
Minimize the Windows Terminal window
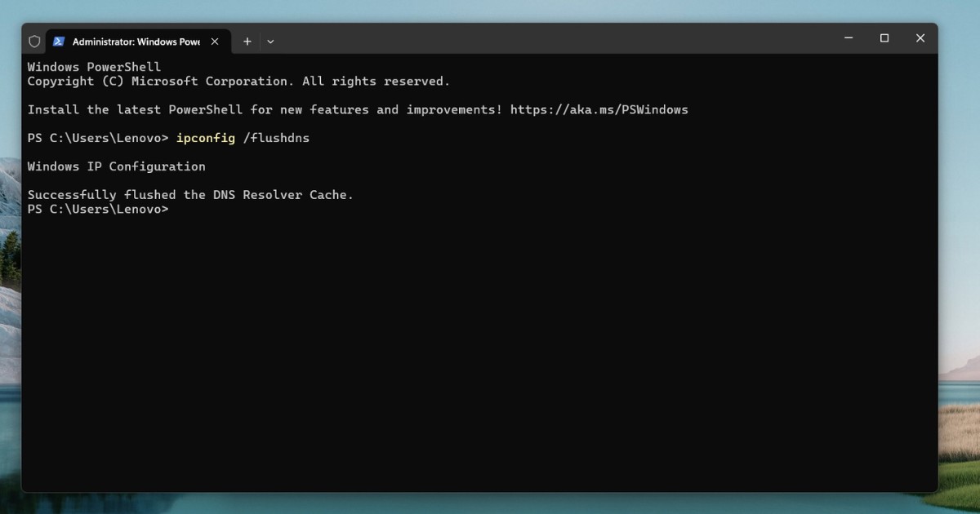click(848, 38)
